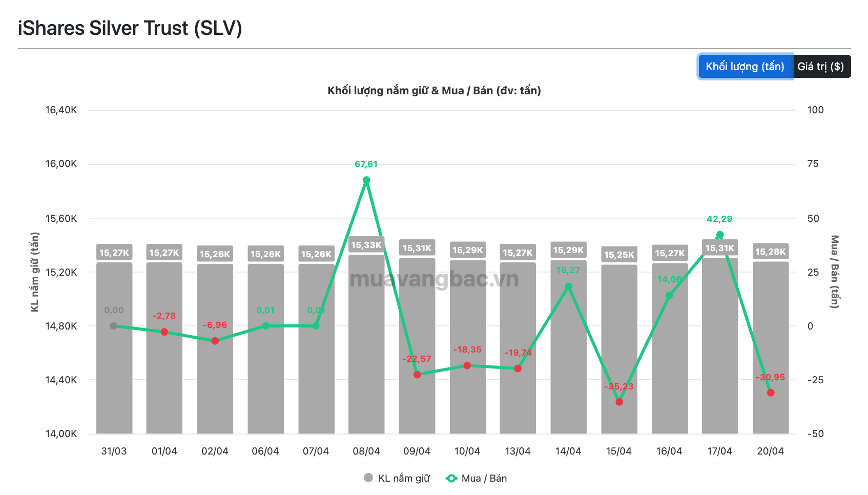Select the 15,28K bar label

[x=771, y=252]
